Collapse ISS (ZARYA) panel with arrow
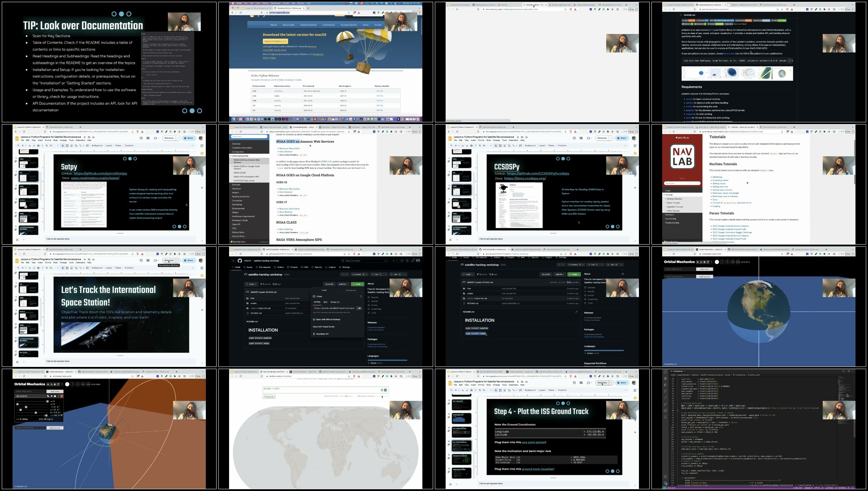The image size is (868, 491). tap(58, 396)
